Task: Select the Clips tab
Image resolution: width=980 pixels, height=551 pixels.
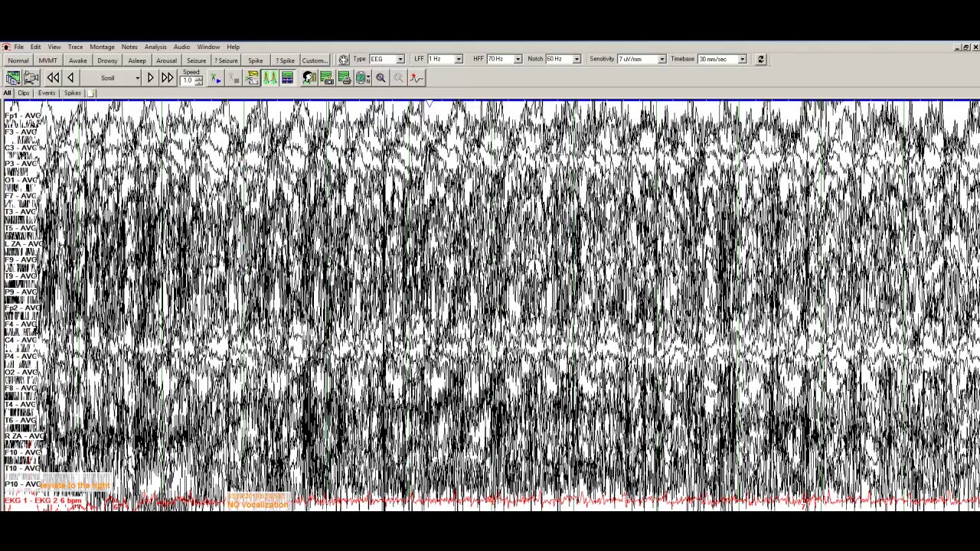Action: [x=24, y=93]
